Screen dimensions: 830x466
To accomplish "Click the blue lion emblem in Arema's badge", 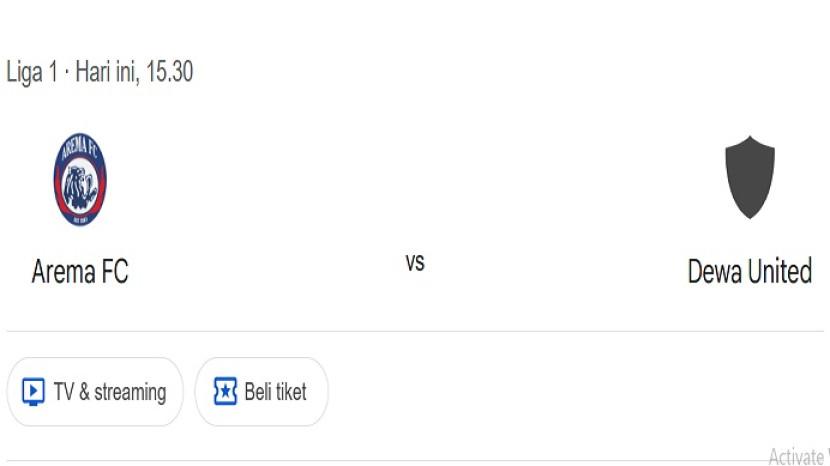I will coord(80,185).
